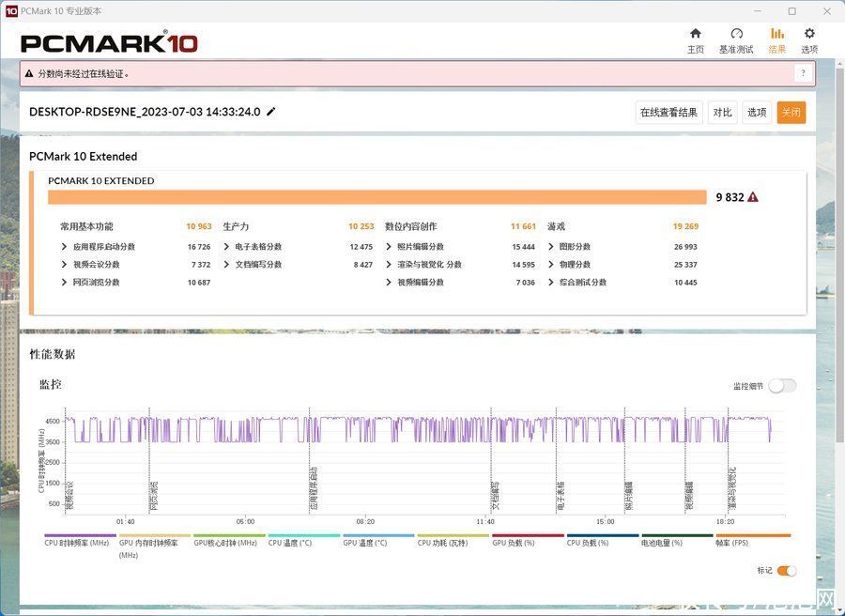Click the 照片编辑 marker on the chart
The width and height of the screenshot is (845, 616).
coord(628,496)
